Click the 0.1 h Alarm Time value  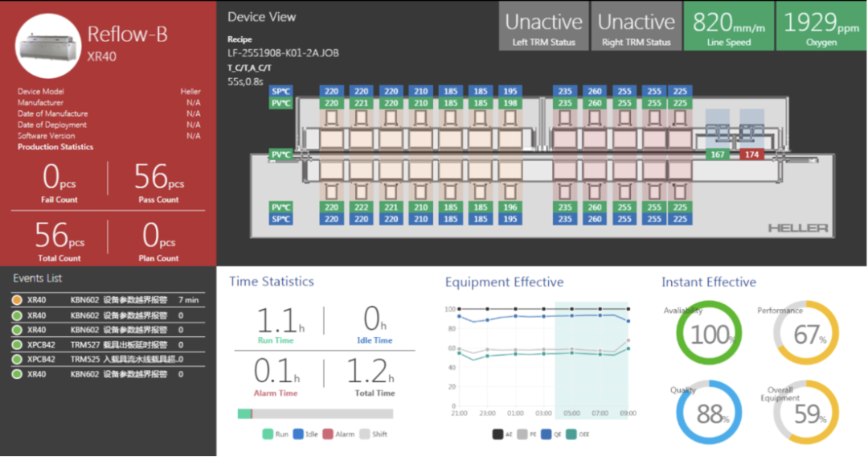[276, 371]
